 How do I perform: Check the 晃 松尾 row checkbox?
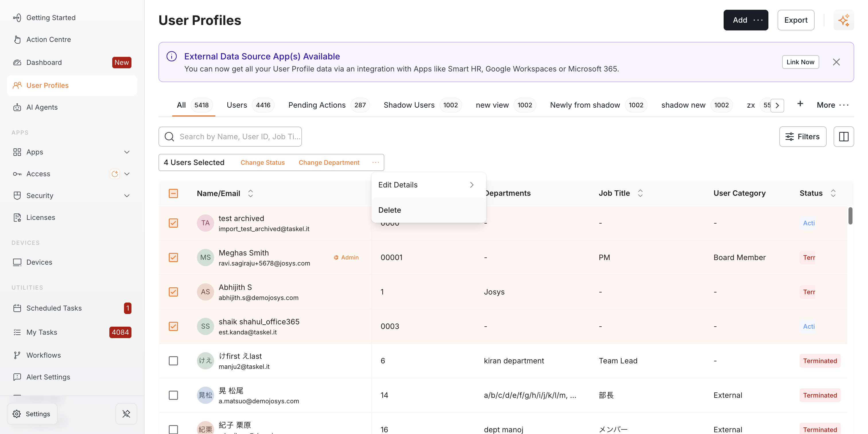173,395
